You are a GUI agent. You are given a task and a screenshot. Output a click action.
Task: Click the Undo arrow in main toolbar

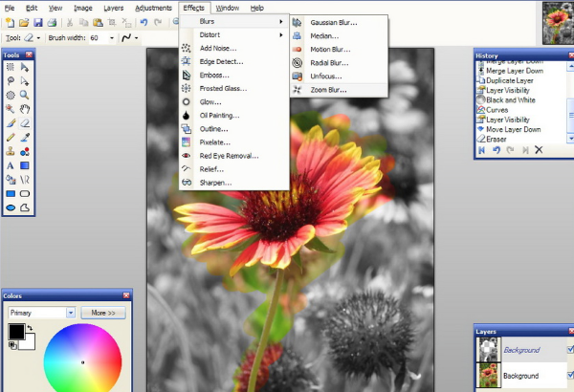click(143, 23)
